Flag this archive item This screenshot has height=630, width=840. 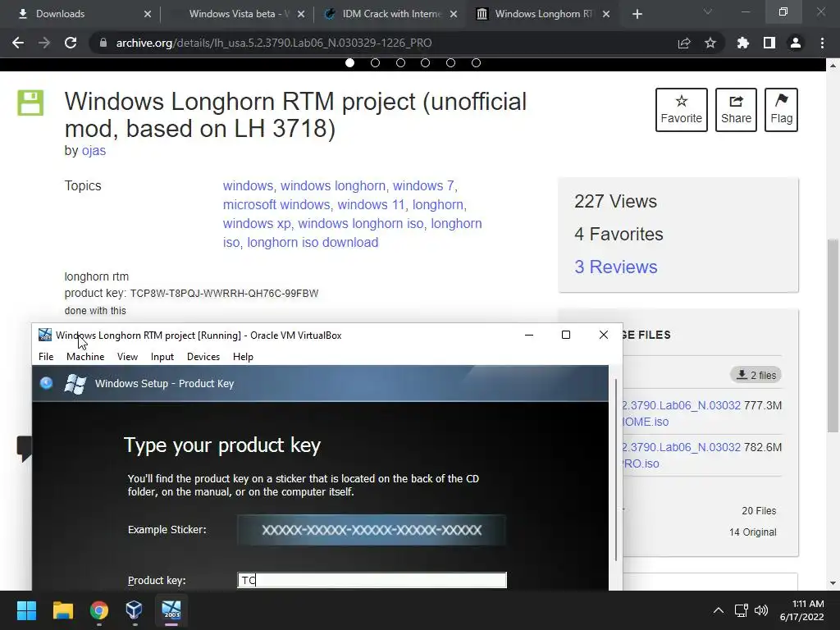click(x=781, y=110)
